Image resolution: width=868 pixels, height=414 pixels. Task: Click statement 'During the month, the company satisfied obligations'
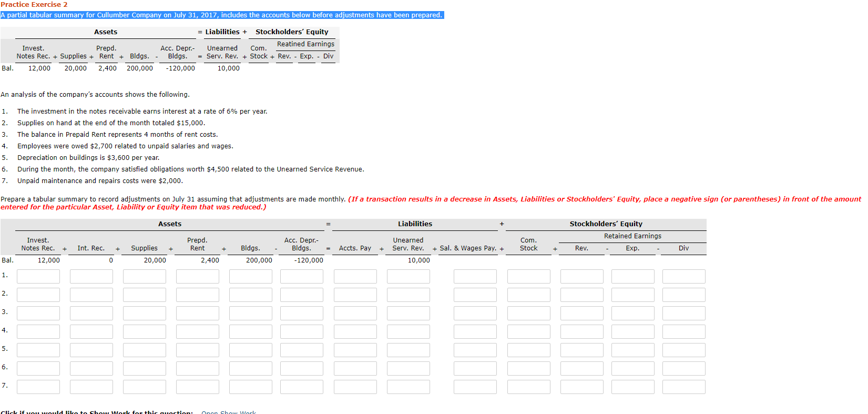[191, 169]
